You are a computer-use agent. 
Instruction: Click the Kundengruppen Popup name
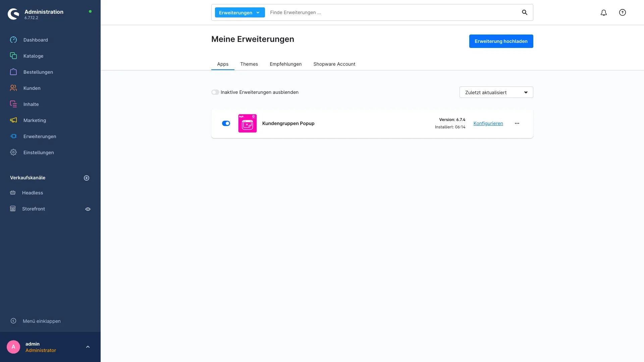click(x=288, y=123)
